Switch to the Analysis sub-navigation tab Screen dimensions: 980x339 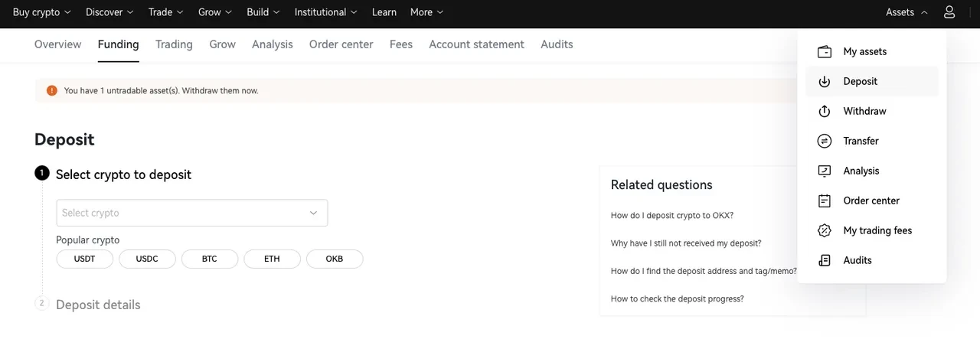(273, 44)
